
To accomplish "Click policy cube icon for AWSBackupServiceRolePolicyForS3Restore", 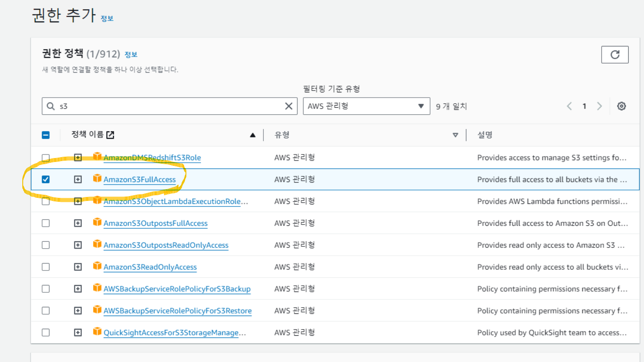I will (x=97, y=310).
